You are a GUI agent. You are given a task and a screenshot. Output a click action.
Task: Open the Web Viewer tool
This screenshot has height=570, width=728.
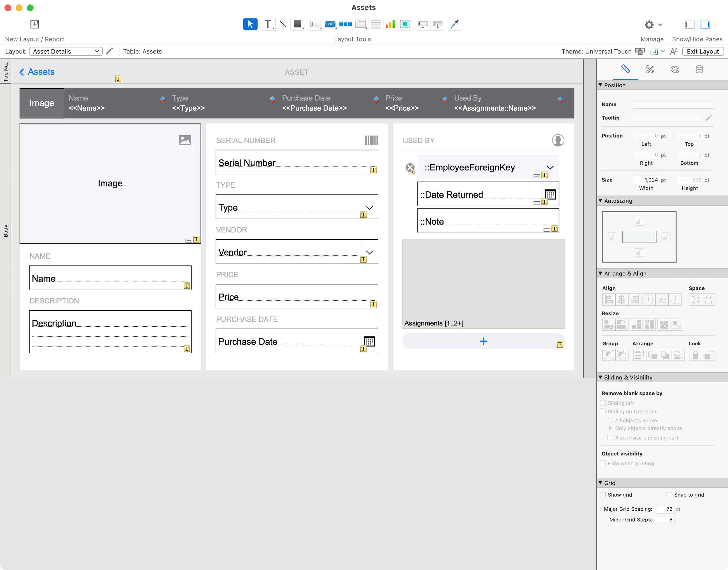click(x=405, y=24)
